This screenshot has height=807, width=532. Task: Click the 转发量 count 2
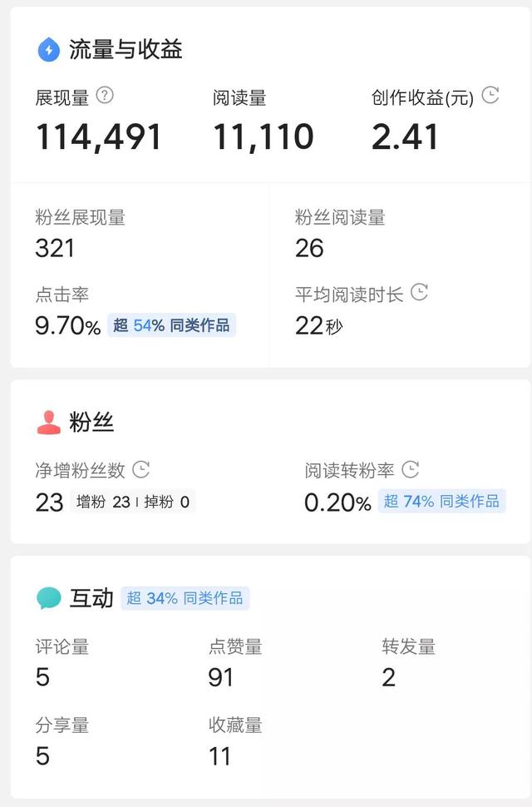coord(388,677)
